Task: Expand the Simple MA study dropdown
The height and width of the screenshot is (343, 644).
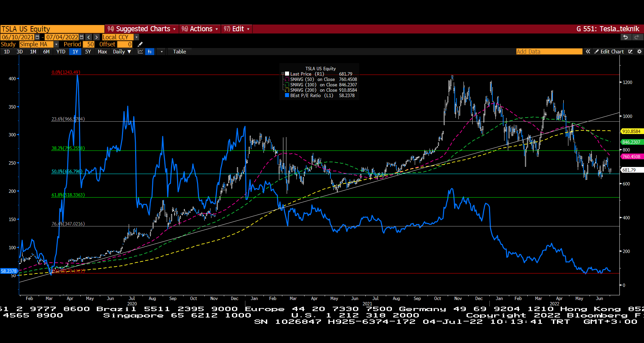Action: tap(56, 44)
